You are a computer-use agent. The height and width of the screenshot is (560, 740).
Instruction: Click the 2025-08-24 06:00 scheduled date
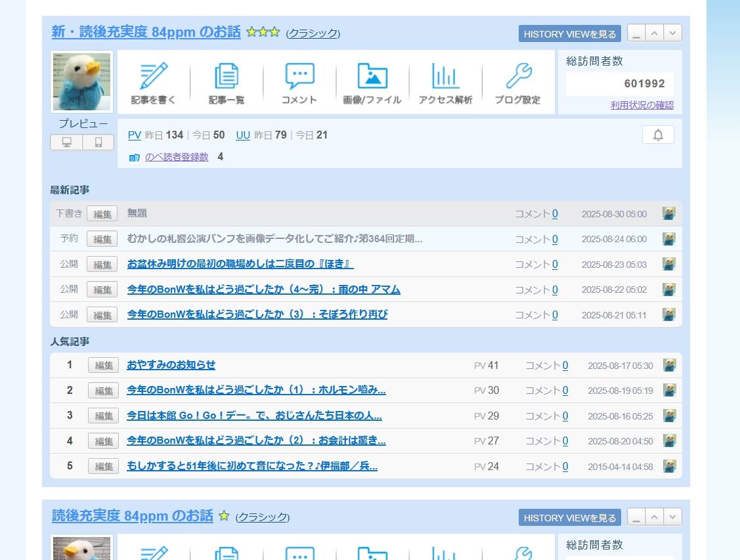coord(614,239)
